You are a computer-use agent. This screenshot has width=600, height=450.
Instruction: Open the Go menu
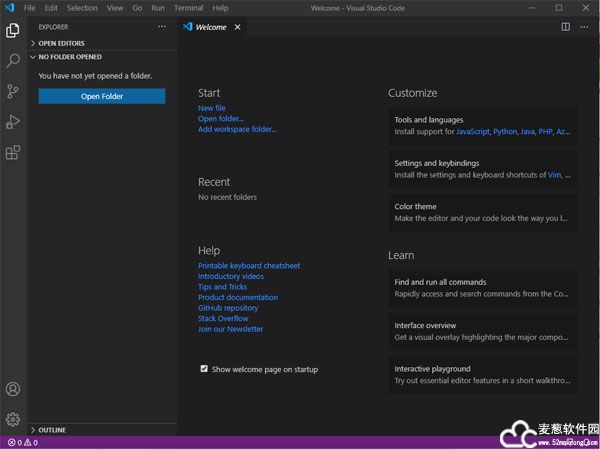coord(137,8)
